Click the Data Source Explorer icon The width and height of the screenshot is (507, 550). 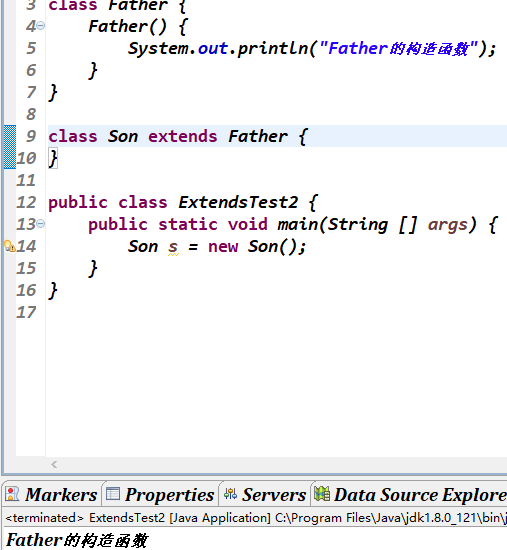point(322,494)
